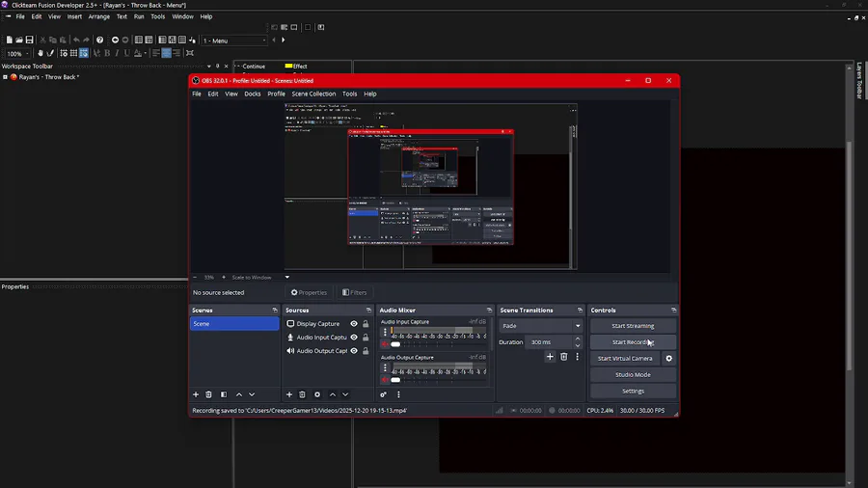Add a configurable scene transition
The height and width of the screenshot is (488, 868).
[550, 357]
